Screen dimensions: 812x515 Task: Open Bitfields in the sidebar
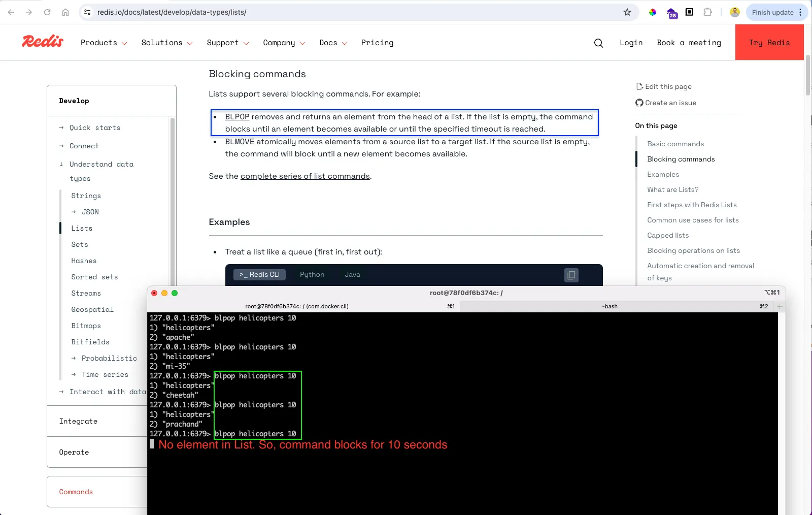tap(90, 342)
